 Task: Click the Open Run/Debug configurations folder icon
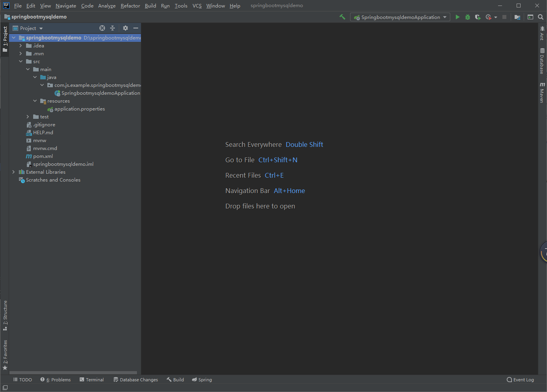517,17
